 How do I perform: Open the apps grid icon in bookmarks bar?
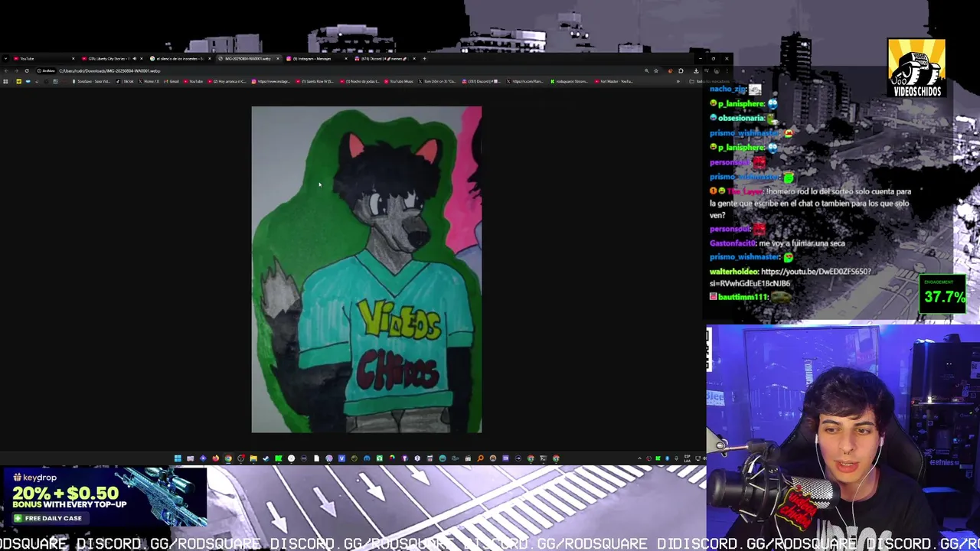[5, 81]
